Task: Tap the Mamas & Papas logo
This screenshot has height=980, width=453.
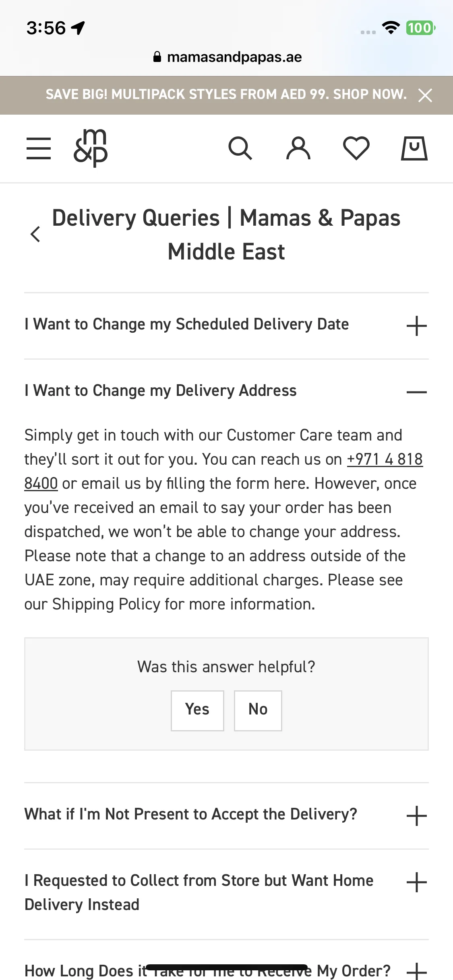Action: pyautogui.click(x=91, y=148)
